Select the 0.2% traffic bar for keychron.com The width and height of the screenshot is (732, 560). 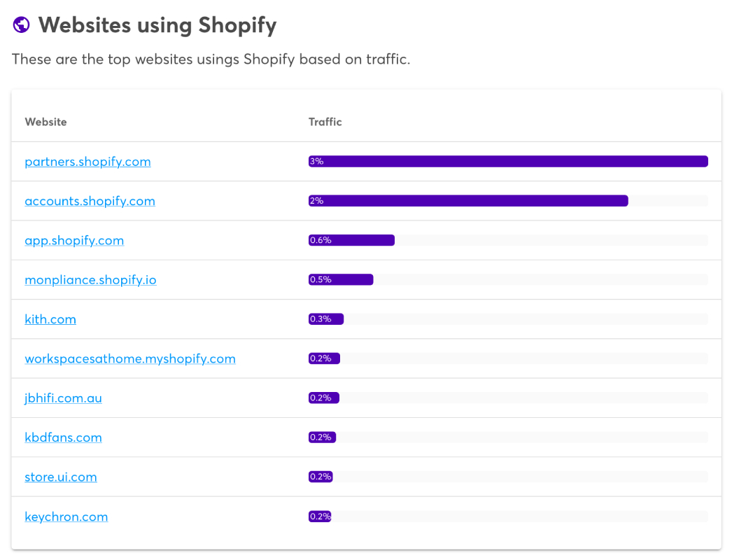pyautogui.click(x=320, y=516)
